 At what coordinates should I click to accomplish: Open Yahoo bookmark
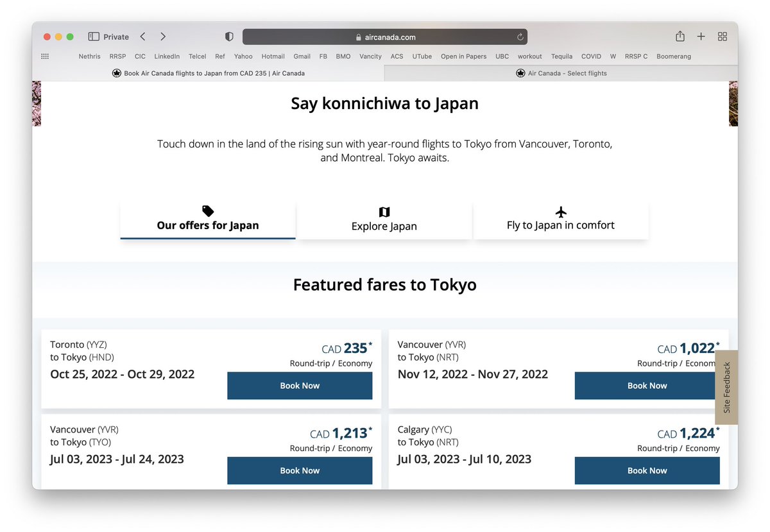click(243, 56)
